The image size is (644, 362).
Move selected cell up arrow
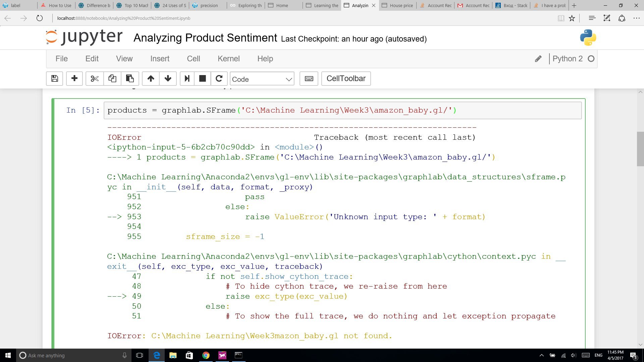point(151,78)
